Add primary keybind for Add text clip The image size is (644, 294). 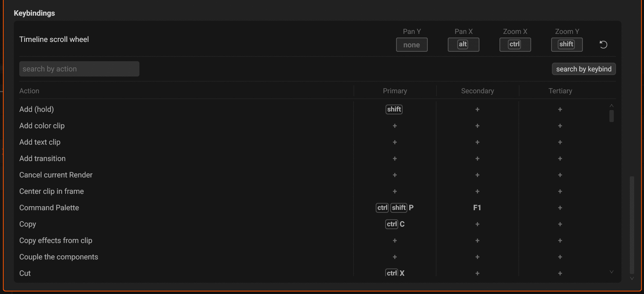pos(395,142)
